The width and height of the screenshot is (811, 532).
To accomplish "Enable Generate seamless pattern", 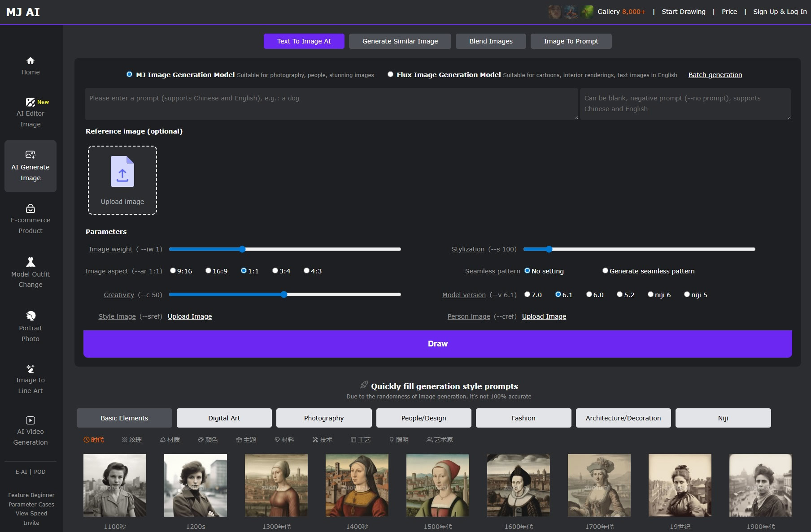I will click(x=605, y=271).
